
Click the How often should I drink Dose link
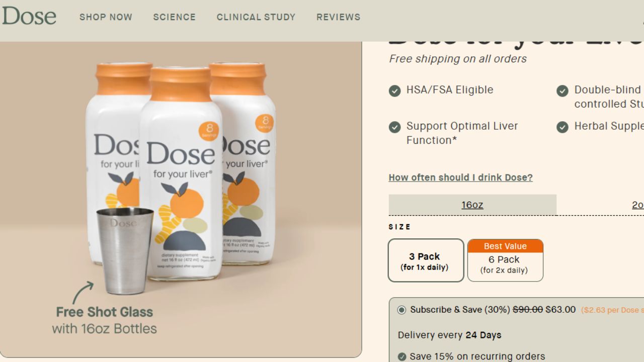(460, 177)
